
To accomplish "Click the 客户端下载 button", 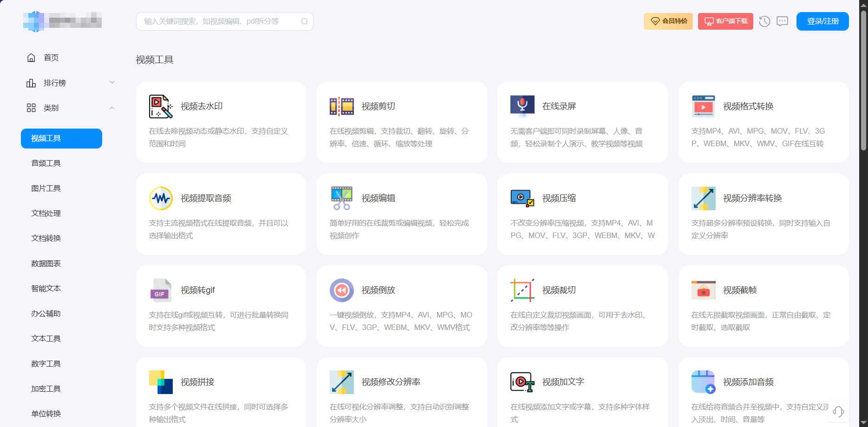I will click(x=725, y=21).
